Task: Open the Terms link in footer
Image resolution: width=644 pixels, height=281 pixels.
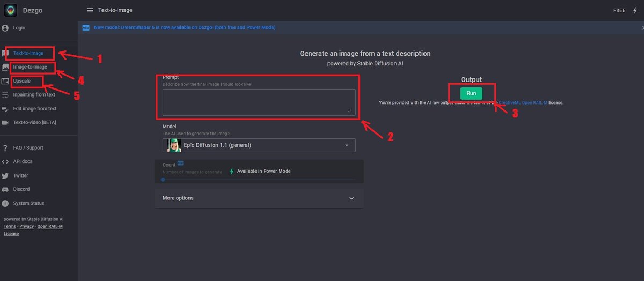Action: pyautogui.click(x=10, y=227)
